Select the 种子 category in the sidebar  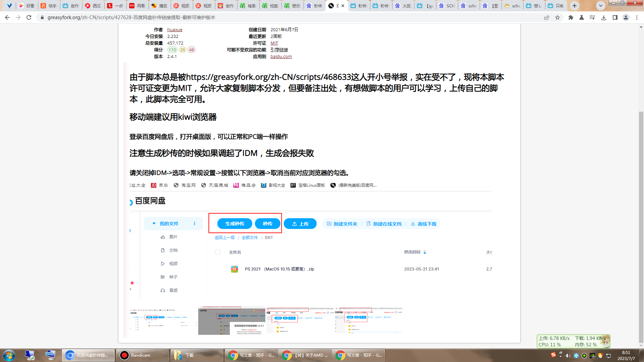pos(173,277)
